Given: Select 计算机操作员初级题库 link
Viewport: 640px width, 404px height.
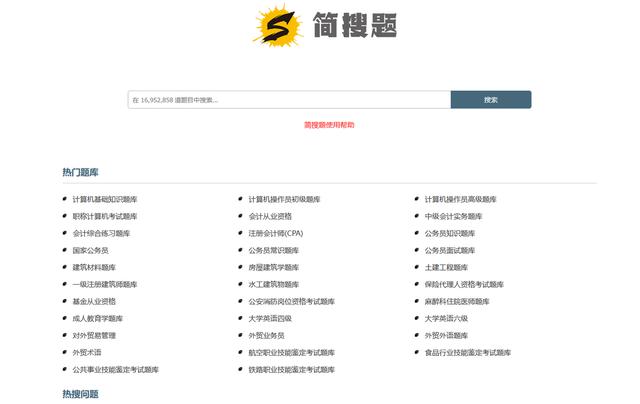Looking at the screenshot, I should coord(284,199).
